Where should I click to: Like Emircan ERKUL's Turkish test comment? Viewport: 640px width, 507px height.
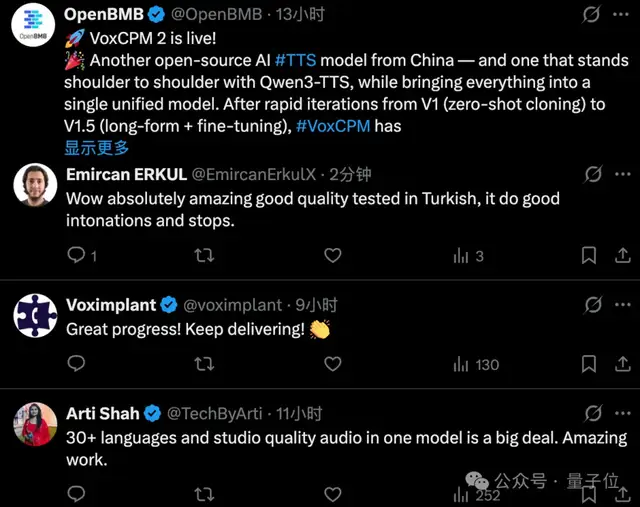pos(332,256)
